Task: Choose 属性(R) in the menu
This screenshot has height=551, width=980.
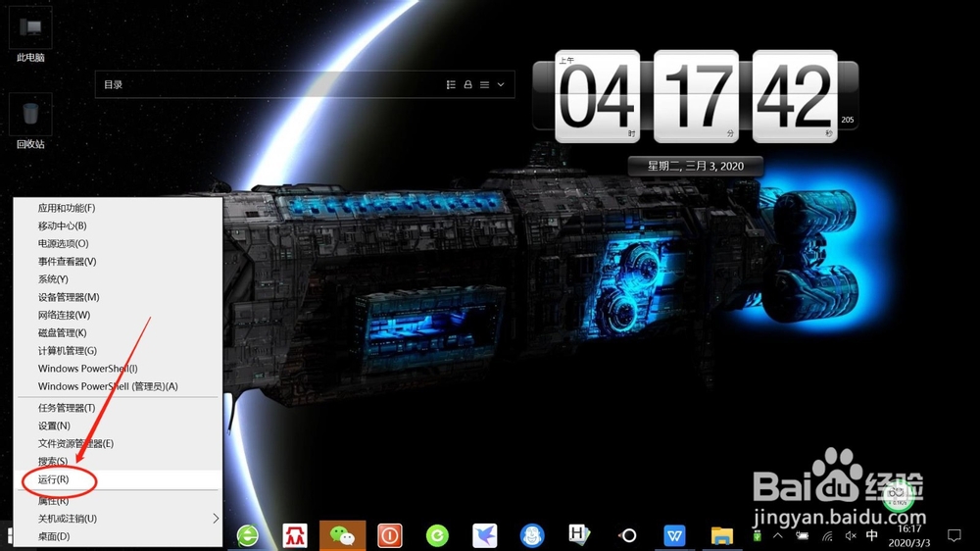Action: click(x=118, y=500)
